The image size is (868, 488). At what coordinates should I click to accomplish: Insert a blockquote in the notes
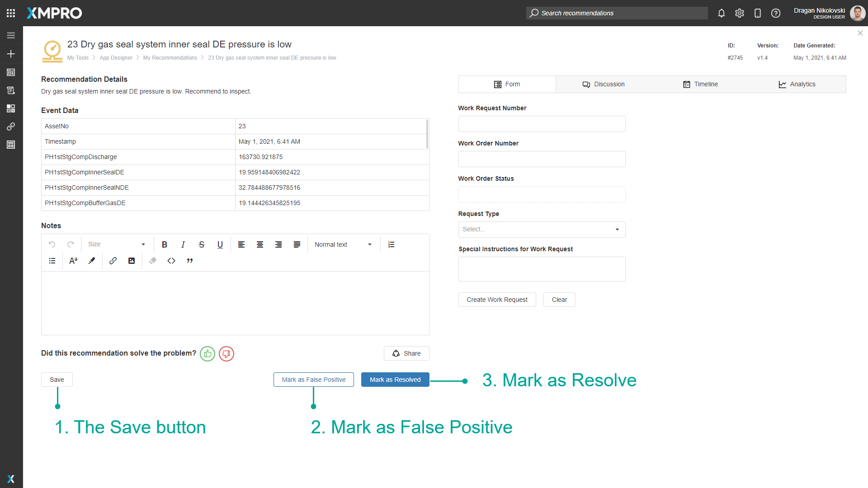click(x=190, y=261)
